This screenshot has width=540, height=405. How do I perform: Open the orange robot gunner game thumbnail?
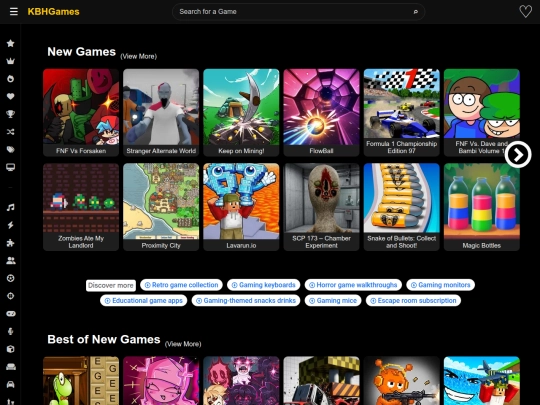click(402, 381)
